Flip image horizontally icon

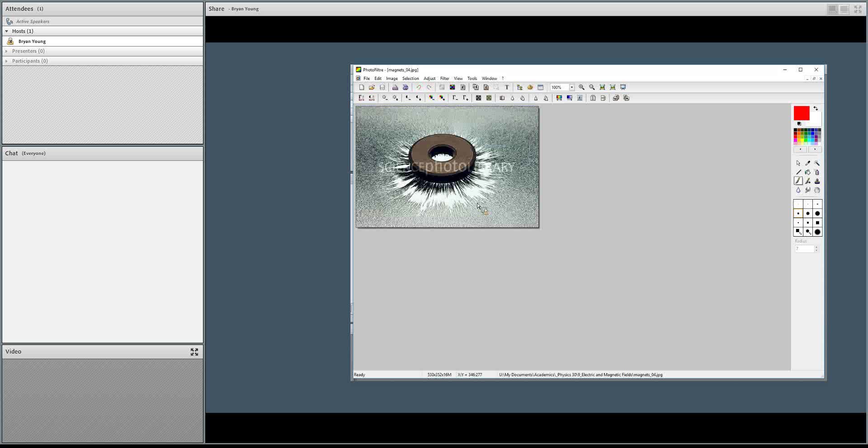(x=593, y=98)
